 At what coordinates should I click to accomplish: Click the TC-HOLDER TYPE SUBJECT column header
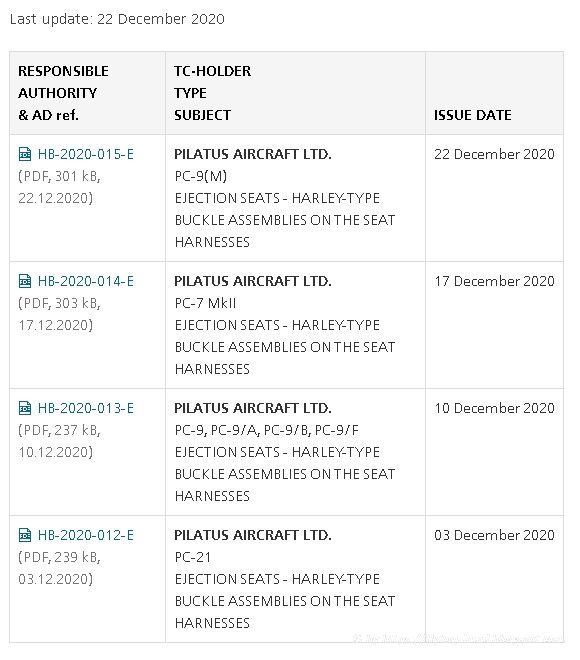pyautogui.click(x=213, y=93)
